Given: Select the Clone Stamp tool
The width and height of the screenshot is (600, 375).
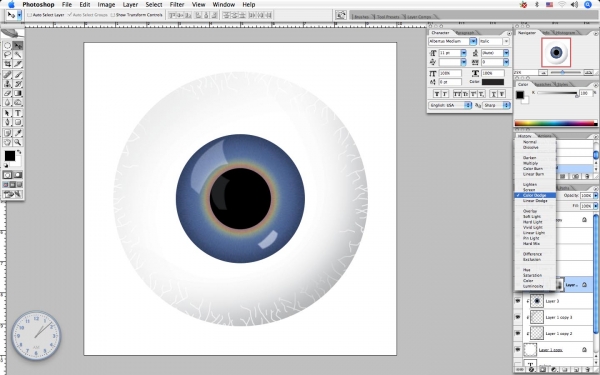Looking at the screenshot, I should point(7,84).
